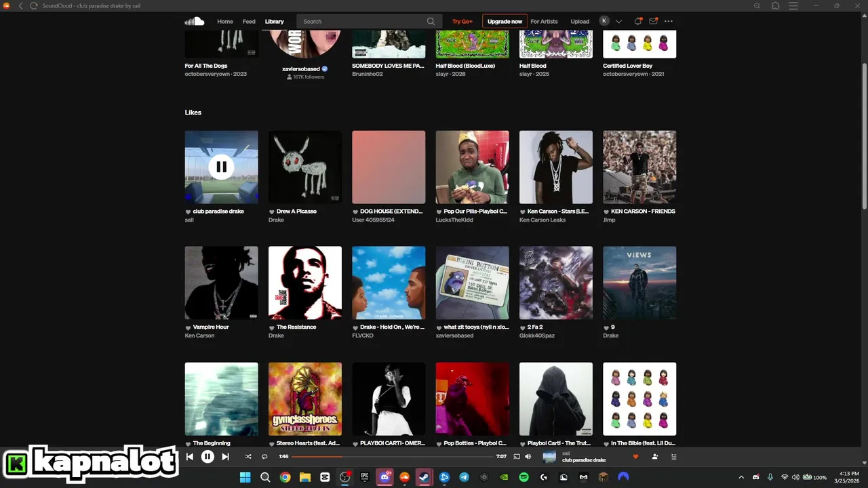Open the three-dot More menu in header
The height and width of the screenshot is (488, 868).
pyautogui.click(x=669, y=21)
